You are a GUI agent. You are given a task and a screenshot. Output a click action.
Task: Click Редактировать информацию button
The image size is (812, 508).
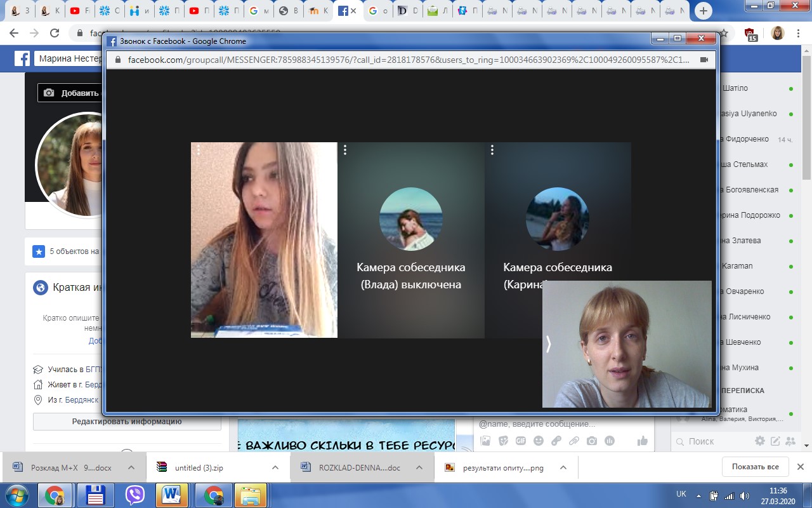click(127, 421)
